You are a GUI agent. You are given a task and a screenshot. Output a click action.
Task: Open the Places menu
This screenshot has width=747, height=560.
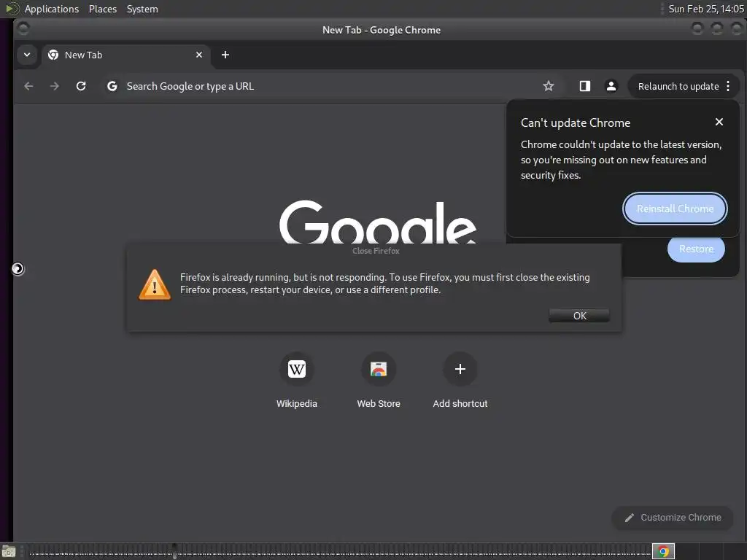(x=102, y=9)
